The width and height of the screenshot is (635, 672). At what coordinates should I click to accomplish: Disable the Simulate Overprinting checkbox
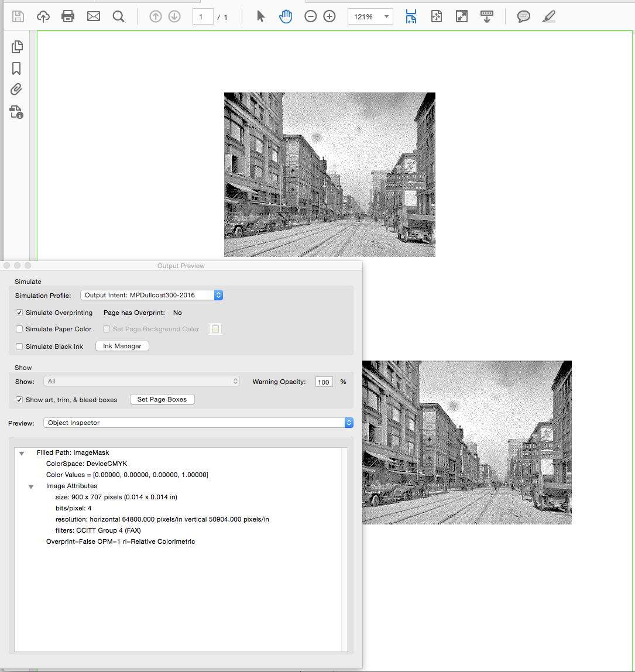tap(19, 313)
